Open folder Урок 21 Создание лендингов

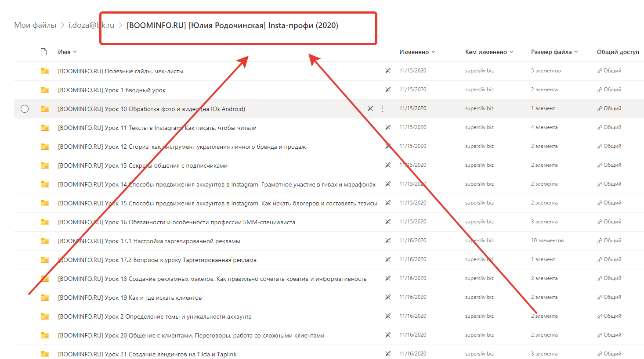pos(147,354)
